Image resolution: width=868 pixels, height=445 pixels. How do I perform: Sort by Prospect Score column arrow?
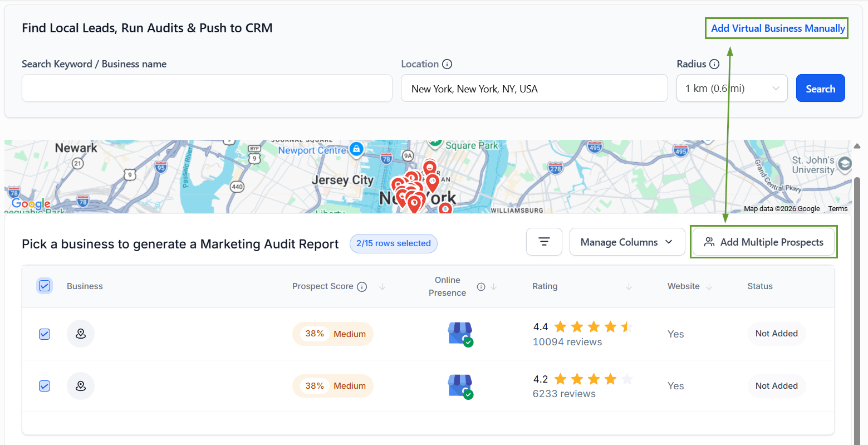click(382, 287)
